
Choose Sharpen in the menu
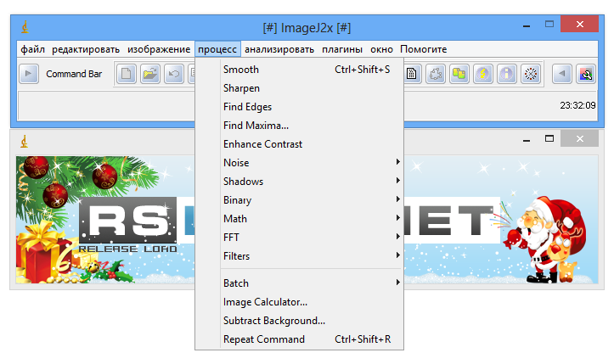click(x=299, y=88)
